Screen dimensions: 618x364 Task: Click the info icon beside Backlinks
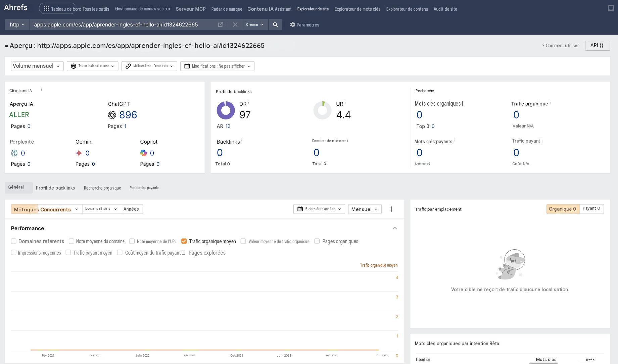242,140
